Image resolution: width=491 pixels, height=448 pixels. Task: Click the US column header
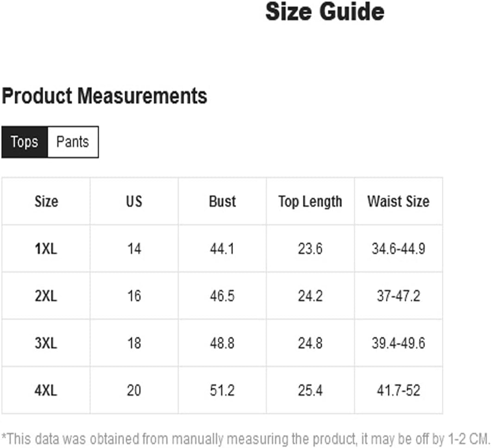pos(134,201)
